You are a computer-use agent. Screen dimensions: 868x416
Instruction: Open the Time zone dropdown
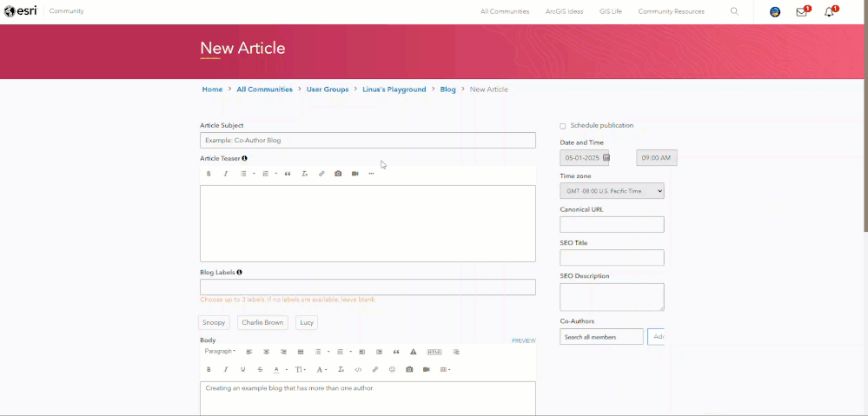pyautogui.click(x=612, y=191)
